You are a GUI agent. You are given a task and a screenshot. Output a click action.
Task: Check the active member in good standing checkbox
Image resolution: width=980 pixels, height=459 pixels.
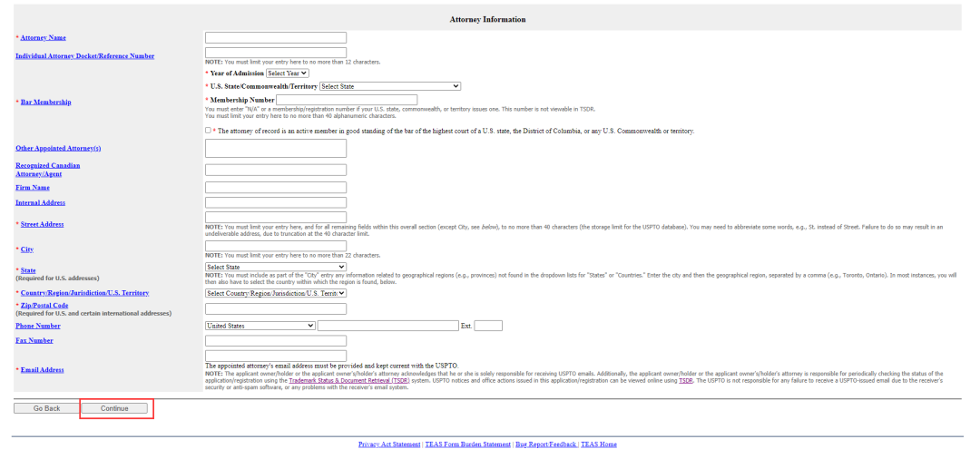[208, 131]
